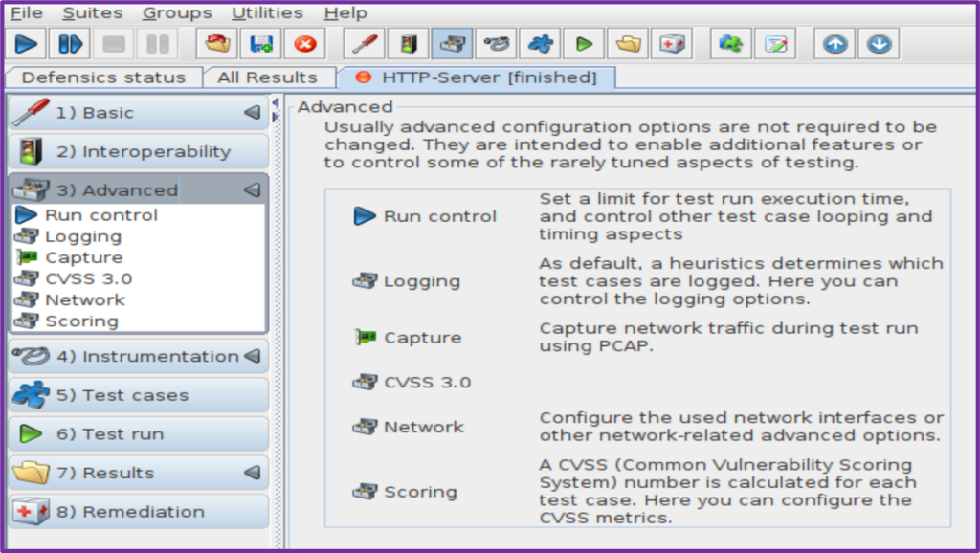Open the Suites menu
This screenshot has height=553, width=980.
tap(92, 12)
